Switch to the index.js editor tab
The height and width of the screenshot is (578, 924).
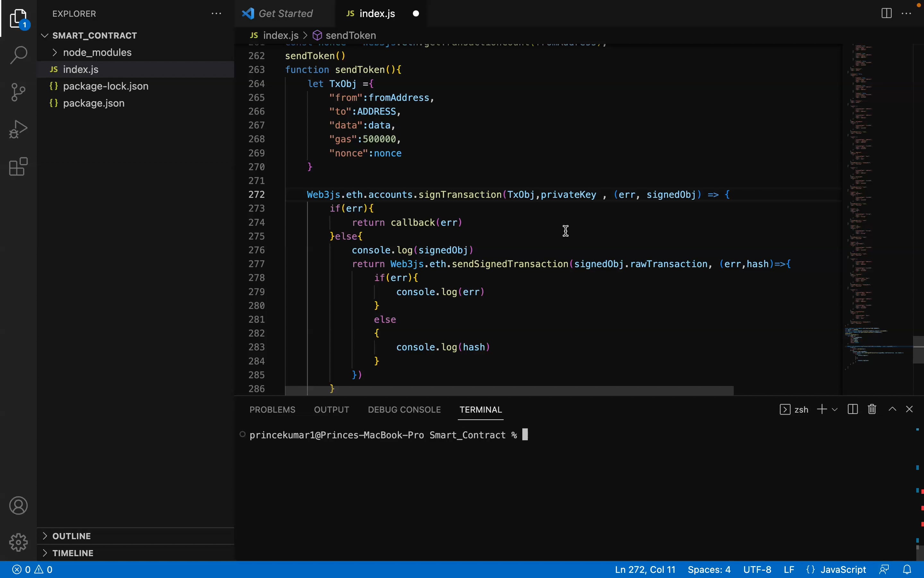381,13
